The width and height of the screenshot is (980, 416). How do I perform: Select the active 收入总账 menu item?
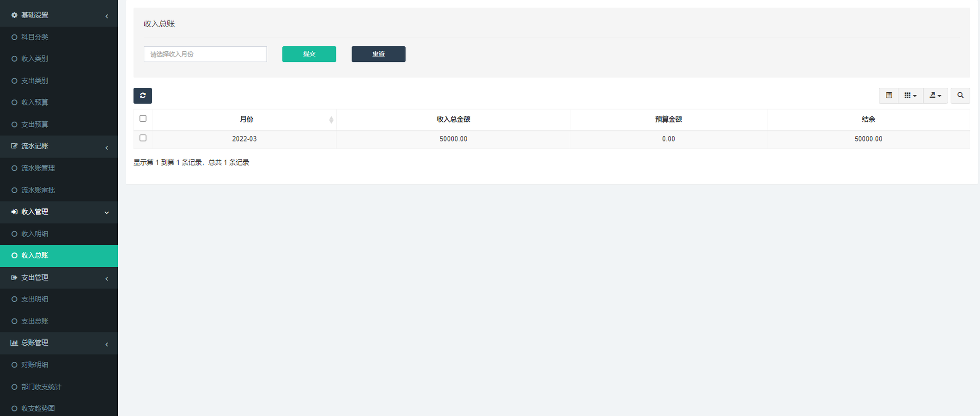click(59, 256)
